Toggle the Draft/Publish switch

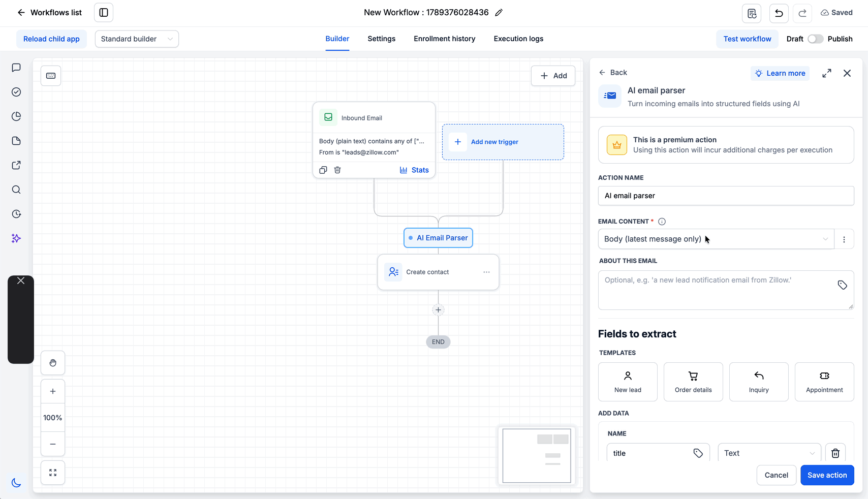[x=815, y=39]
